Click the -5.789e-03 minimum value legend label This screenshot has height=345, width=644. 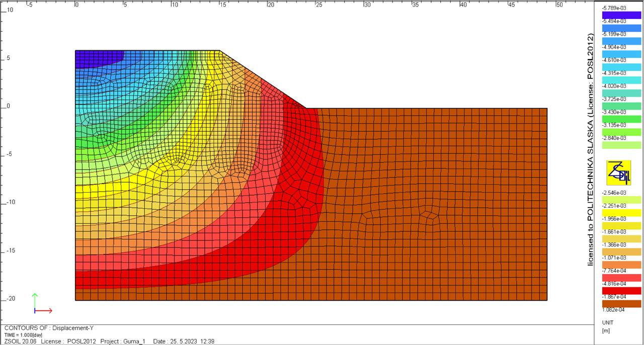614,8
